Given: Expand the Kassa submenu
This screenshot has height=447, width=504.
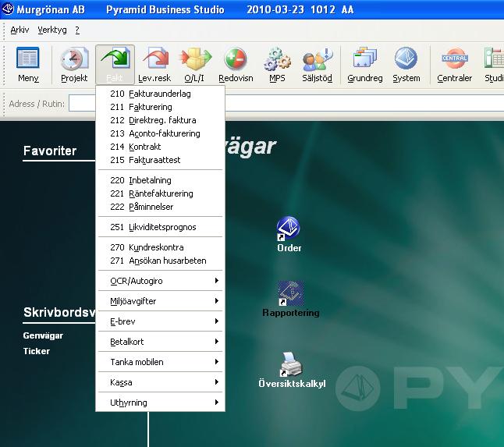Looking at the screenshot, I should [160, 382].
